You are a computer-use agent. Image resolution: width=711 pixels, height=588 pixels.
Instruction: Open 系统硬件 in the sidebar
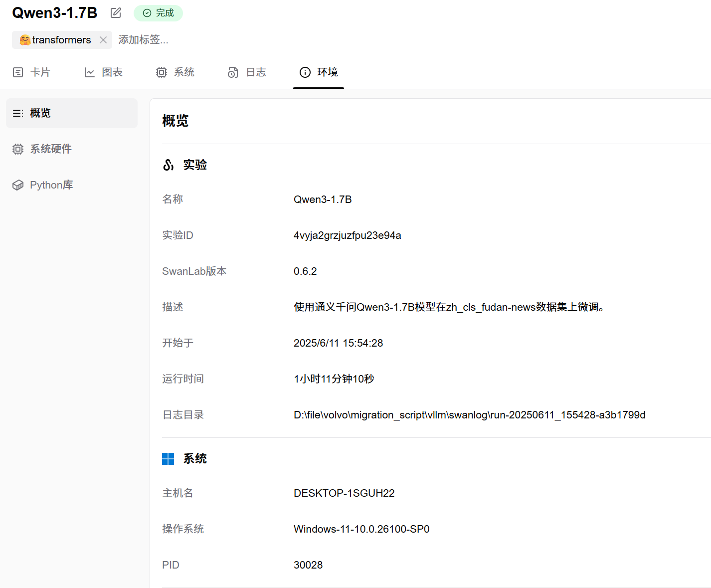click(72, 149)
